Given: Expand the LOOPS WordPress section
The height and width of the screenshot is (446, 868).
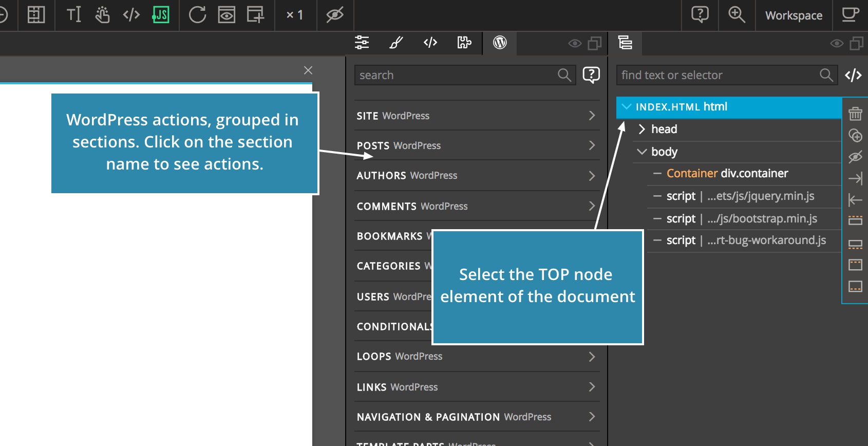Looking at the screenshot, I should (477, 357).
